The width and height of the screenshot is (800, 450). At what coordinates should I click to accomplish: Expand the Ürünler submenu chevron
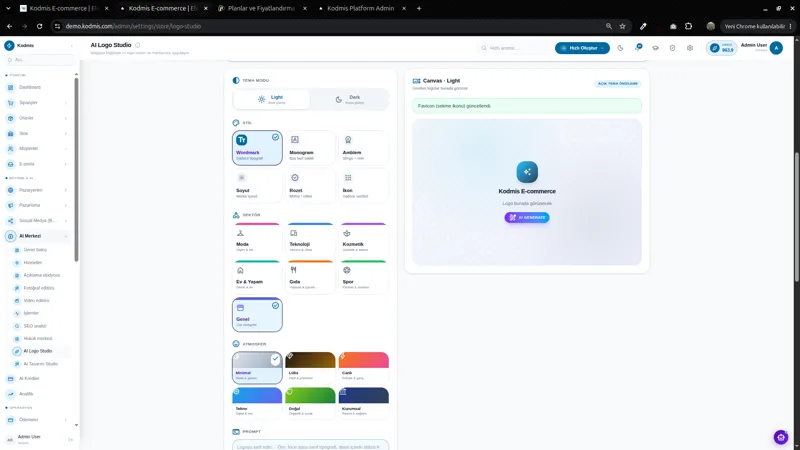point(66,118)
